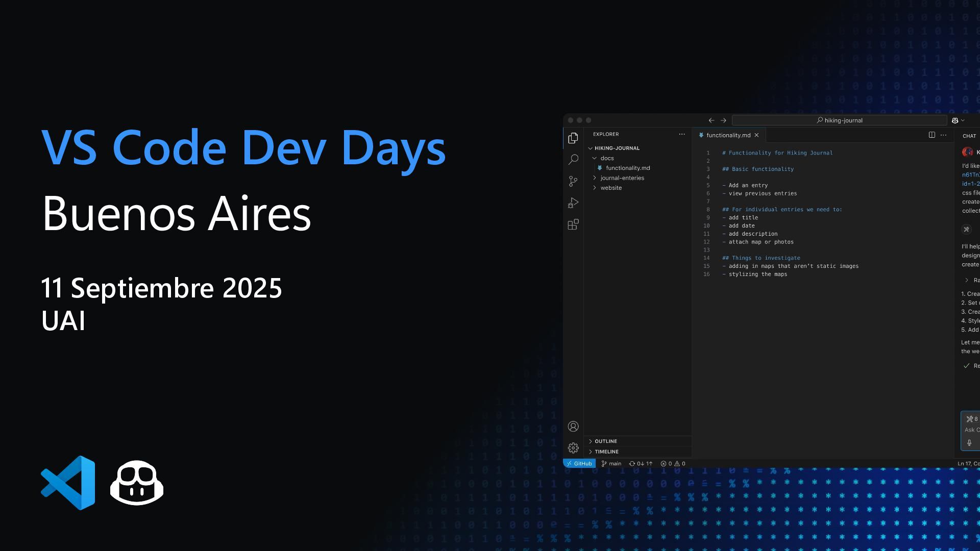This screenshot has width=980, height=551.
Task: Click the tools icon in chat response
Action: click(x=966, y=229)
